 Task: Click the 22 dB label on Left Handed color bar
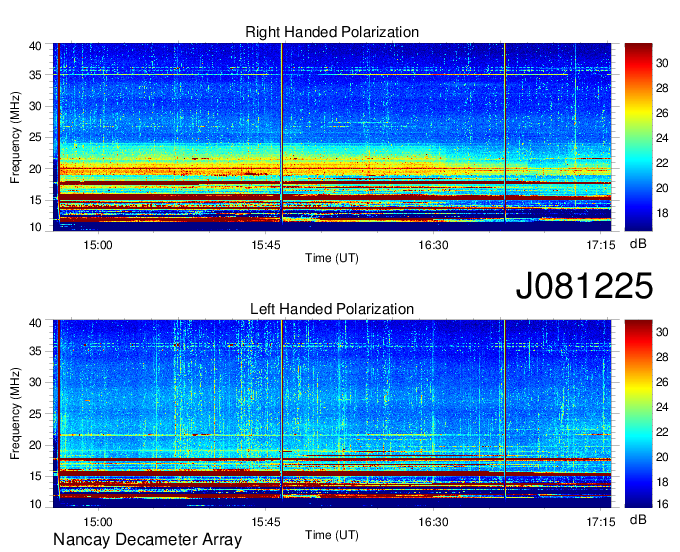(x=662, y=432)
